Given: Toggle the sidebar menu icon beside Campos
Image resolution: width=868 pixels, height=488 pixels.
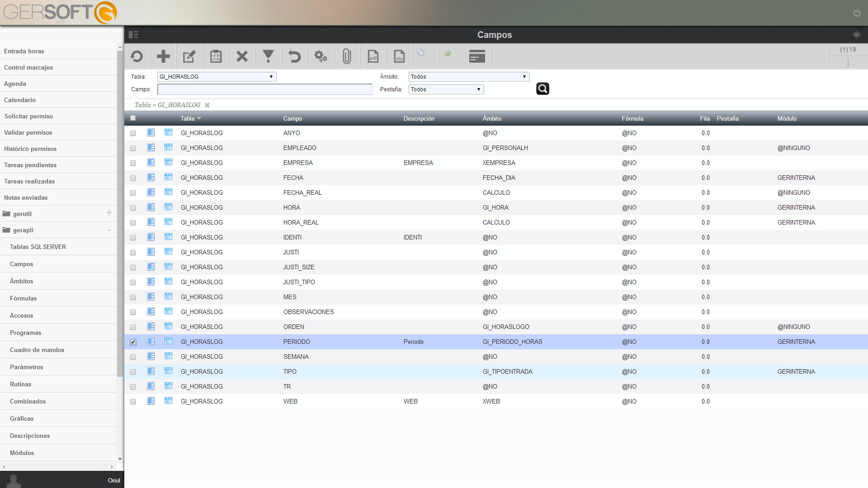Looking at the screenshot, I should [133, 34].
